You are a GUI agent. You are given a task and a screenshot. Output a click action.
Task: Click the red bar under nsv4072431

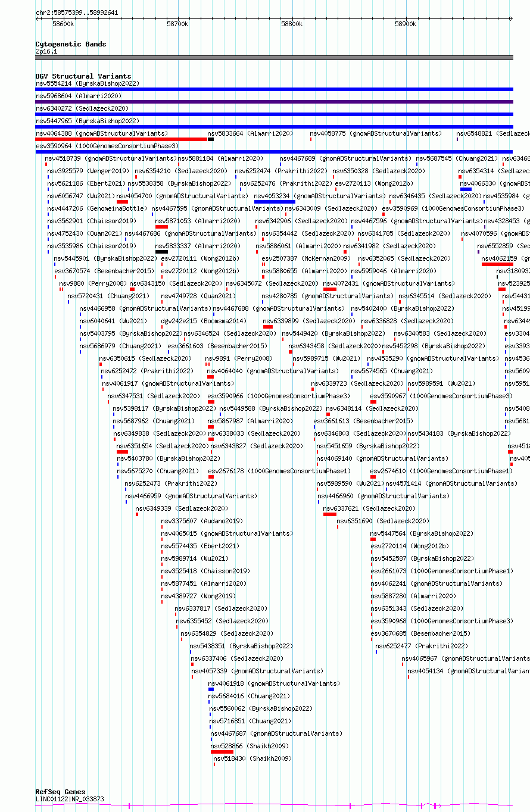(330, 289)
